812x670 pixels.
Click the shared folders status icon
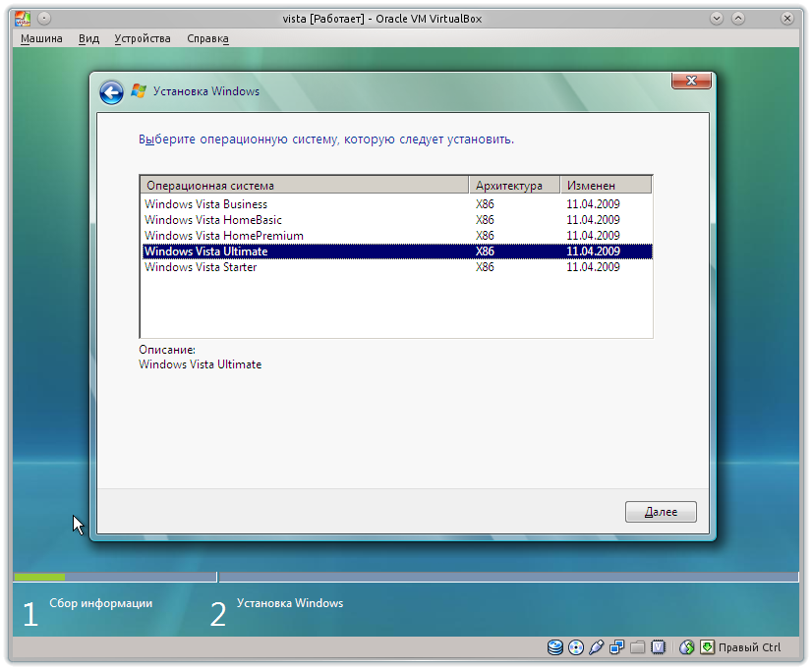(638, 647)
